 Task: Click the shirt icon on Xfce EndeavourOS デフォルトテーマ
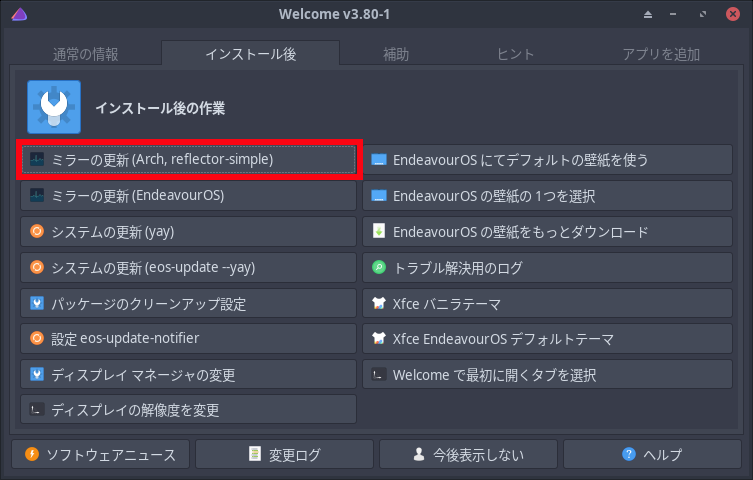click(x=379, y=338)
